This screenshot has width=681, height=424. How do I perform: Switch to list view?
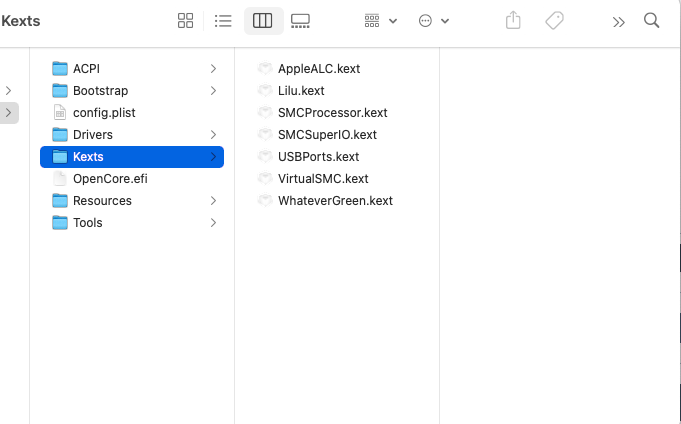[223, 21]
